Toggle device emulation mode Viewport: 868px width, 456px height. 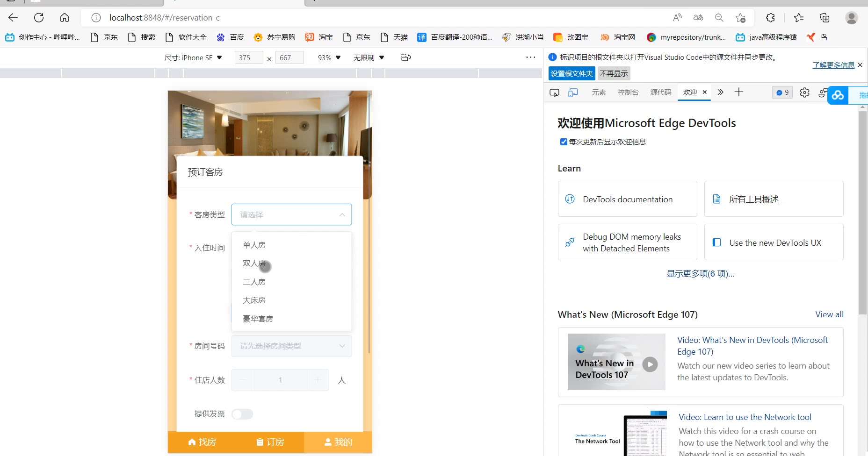(x=573, y=93)
